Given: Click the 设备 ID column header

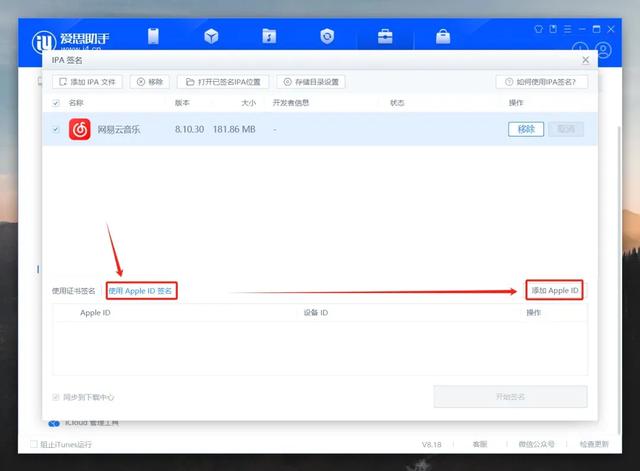Looking at the screenshot, I should click(316, 313).
